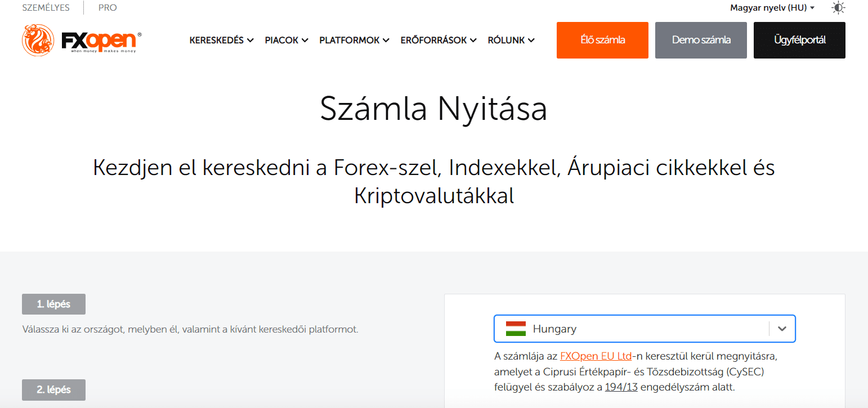Open the Magyar nyelv (HU) language selector
The image size is (868, 408).
[772, 8]
